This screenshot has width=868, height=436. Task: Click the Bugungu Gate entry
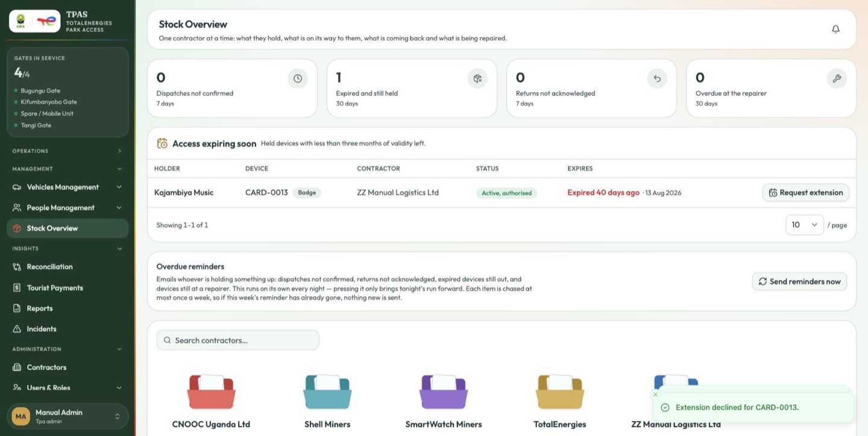[40, 90]
